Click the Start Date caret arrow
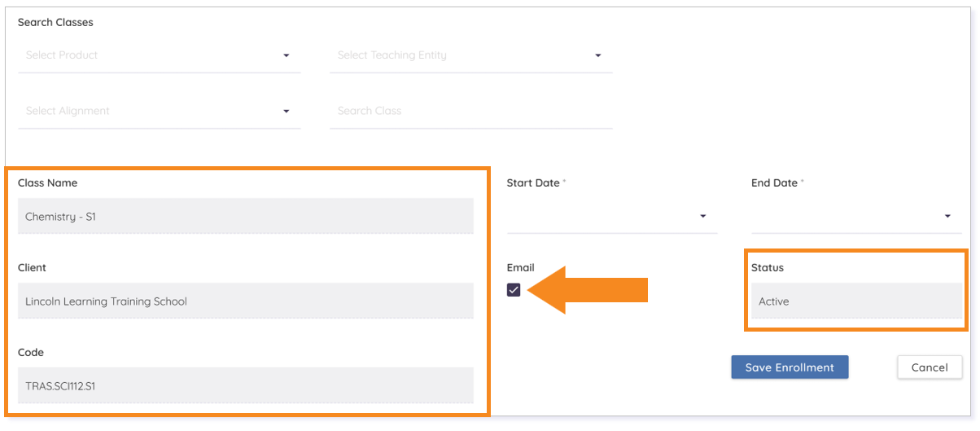Screen dimensions: 980x431 point(702,217)
